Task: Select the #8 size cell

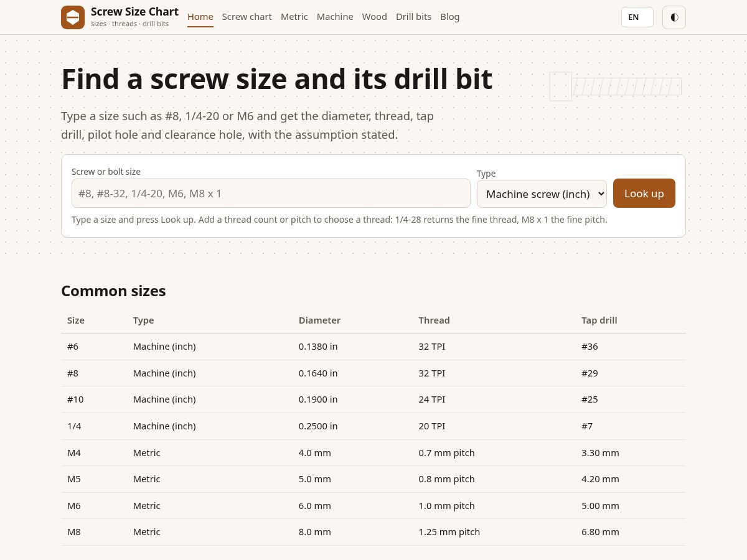Action: click(x=73, y=373)
